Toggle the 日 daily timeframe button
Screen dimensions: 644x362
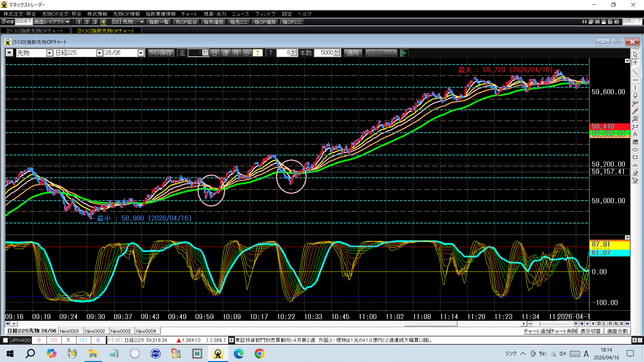pos(215,53)
